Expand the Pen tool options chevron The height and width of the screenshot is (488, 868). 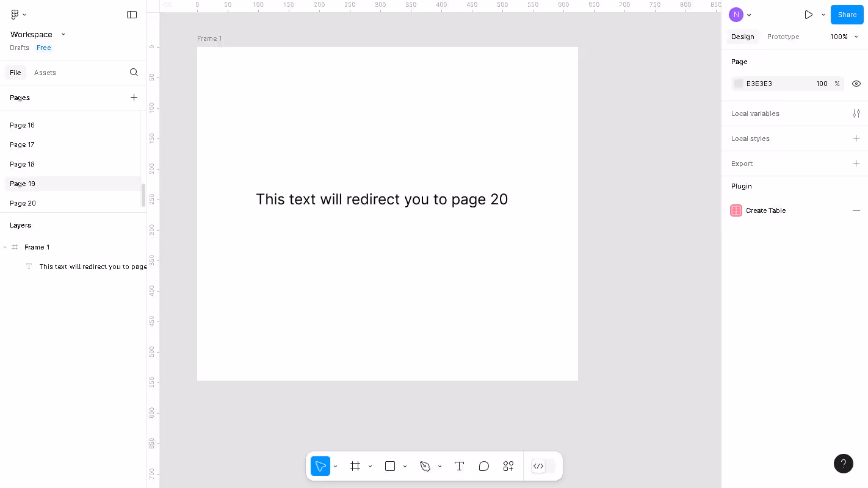(x=440, y=467)
